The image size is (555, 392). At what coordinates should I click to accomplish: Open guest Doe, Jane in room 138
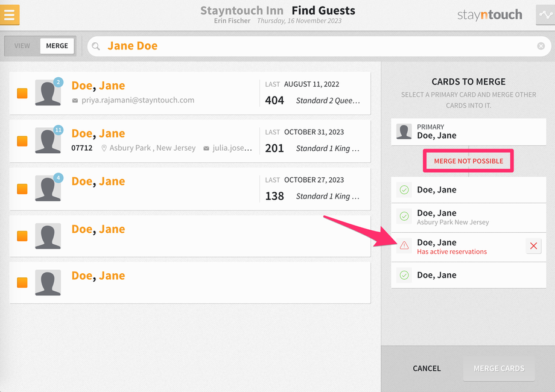coord(98,181)
